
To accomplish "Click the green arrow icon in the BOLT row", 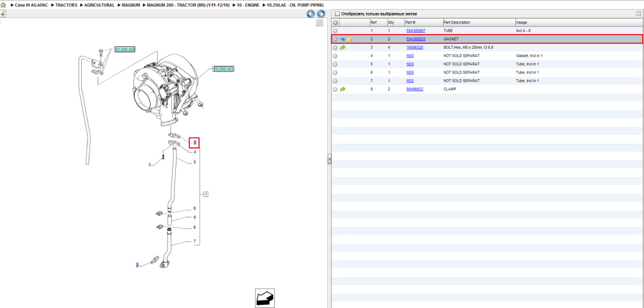I will tap(343, 48).
